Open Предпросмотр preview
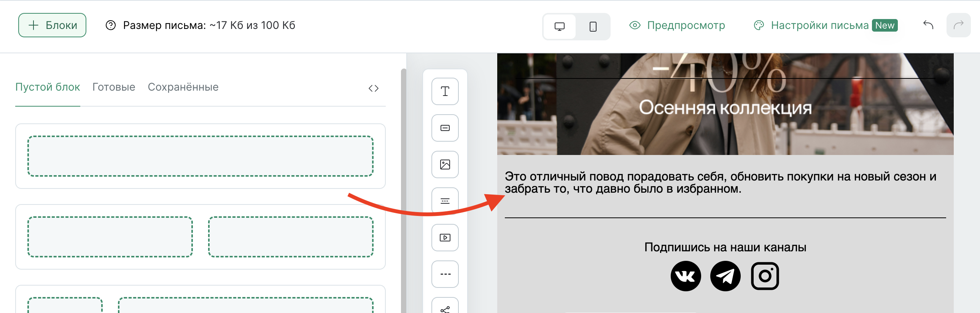The width and height of the screenshot is (980, 313). (677, 25)
